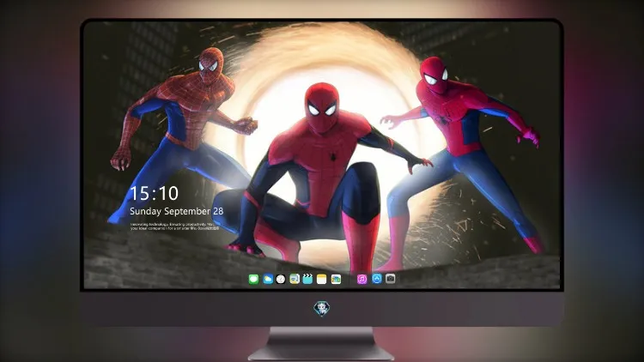The image size is (644, 362).
Task: Launch the Weather app from the dock
Action: 268,279
